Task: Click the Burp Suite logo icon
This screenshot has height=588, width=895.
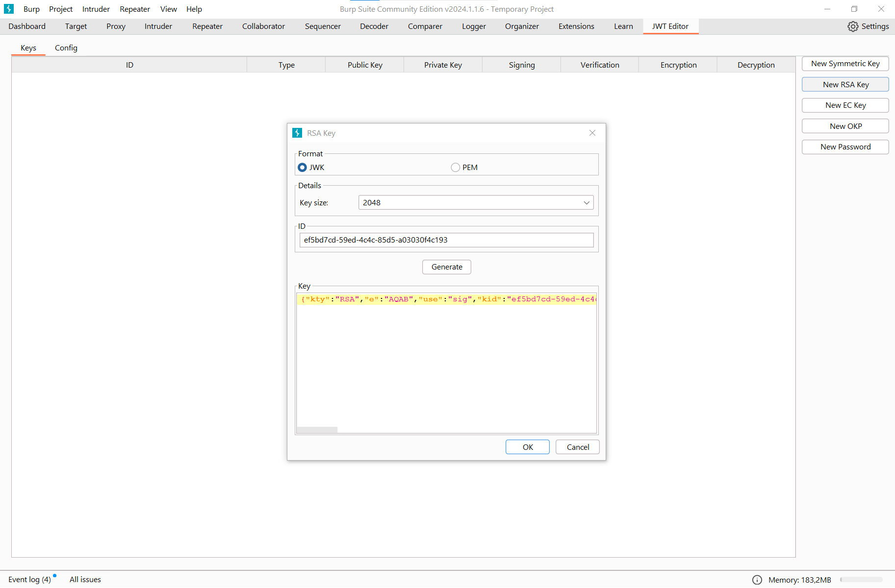Action: coord(9,9)
